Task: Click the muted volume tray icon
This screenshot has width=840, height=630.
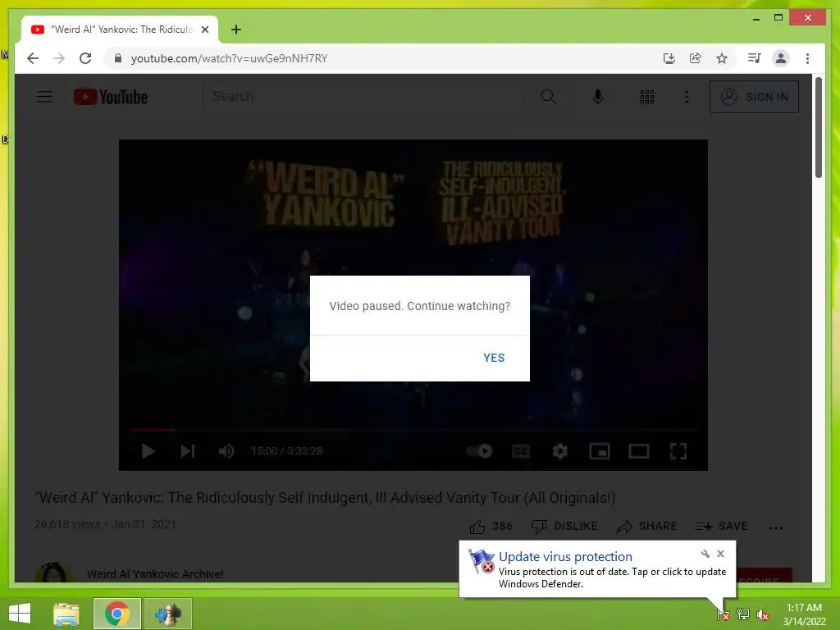Action: (x=762, y=614)
